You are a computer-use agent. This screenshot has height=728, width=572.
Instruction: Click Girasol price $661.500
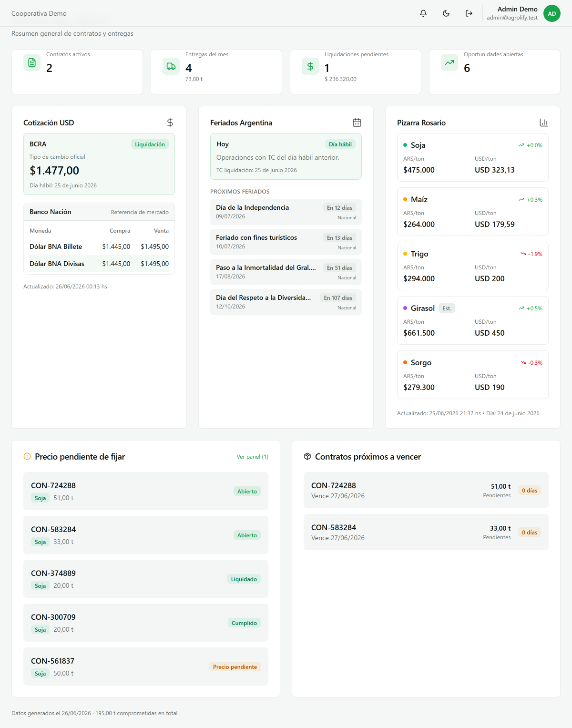[x=419, y=333]
